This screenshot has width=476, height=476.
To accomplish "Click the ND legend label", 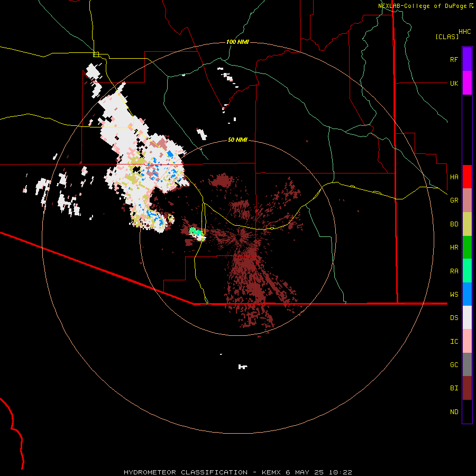I will coord(454,412).
